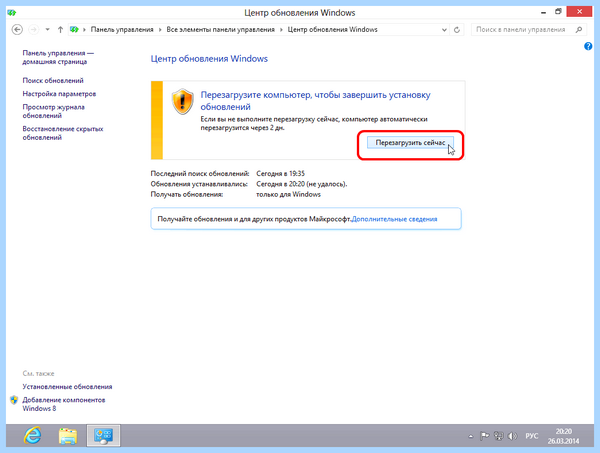Click the Back navigation arrow

click(x=17, y=29)
